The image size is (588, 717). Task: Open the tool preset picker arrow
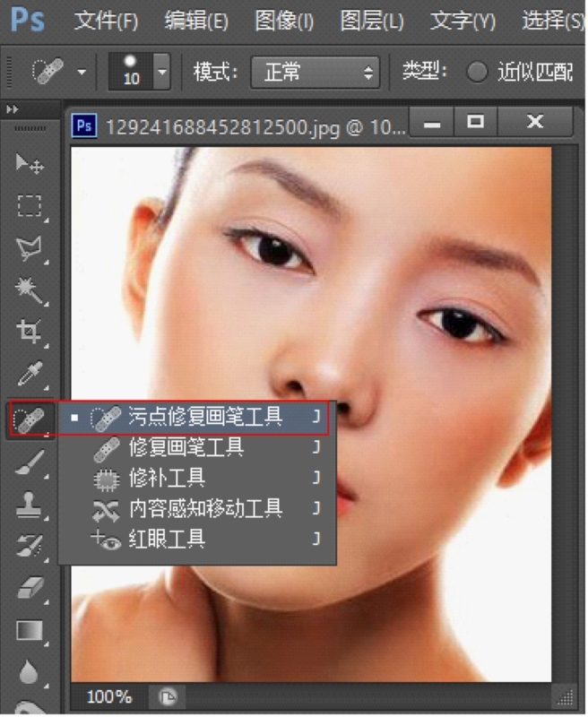point(82,72)
